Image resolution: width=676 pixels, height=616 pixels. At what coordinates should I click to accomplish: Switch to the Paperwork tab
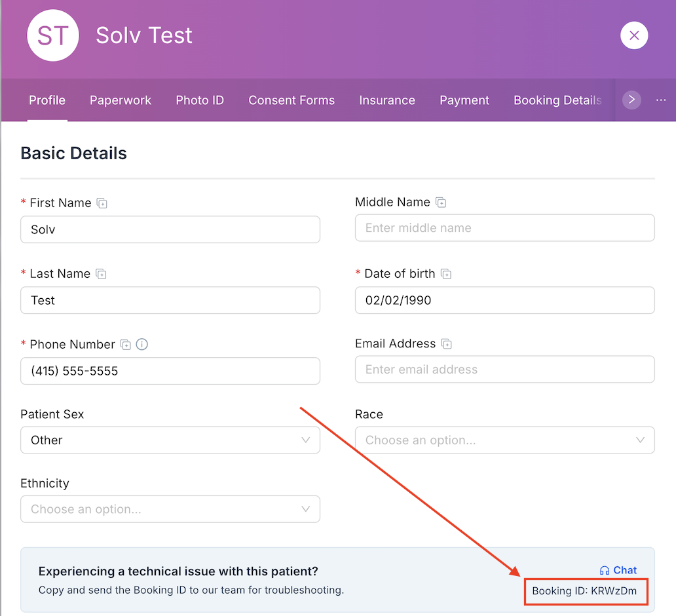click(x=121, y=100)
